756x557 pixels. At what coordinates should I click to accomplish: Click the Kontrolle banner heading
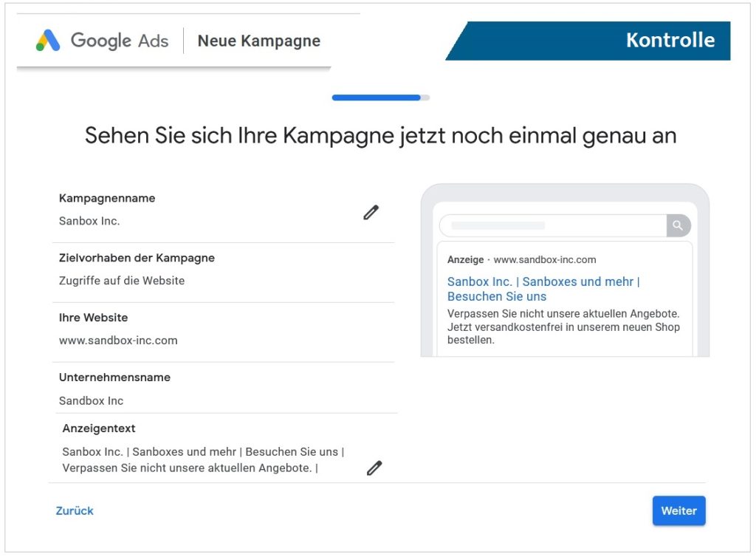670,40
